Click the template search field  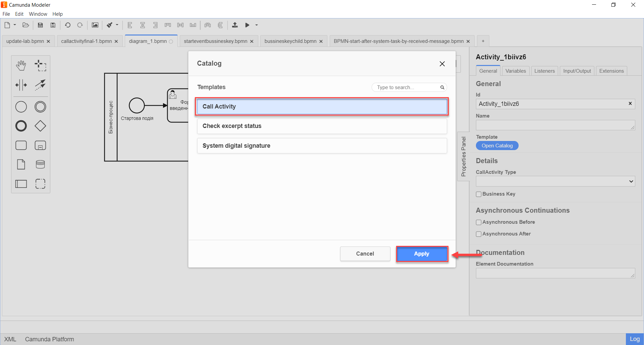tap(409, 87)
